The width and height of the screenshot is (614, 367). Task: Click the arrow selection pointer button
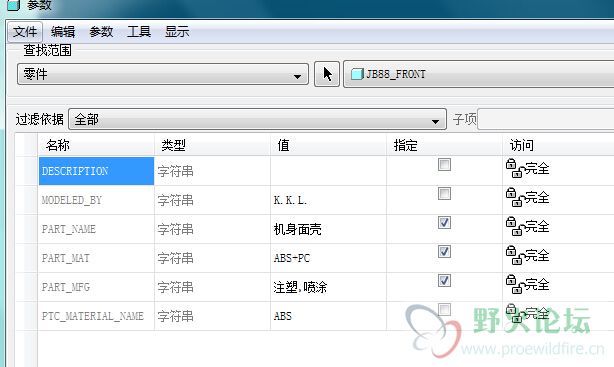coord(327,74)
